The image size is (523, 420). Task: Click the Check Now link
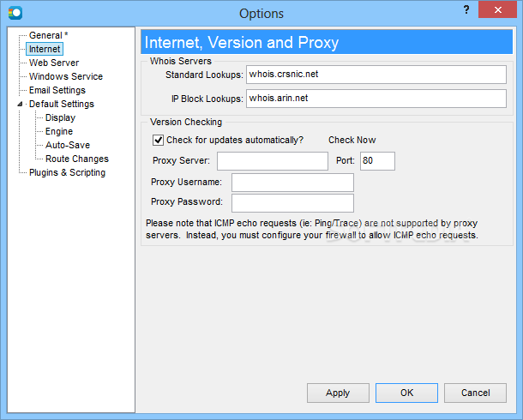click(x=352, y=140)
